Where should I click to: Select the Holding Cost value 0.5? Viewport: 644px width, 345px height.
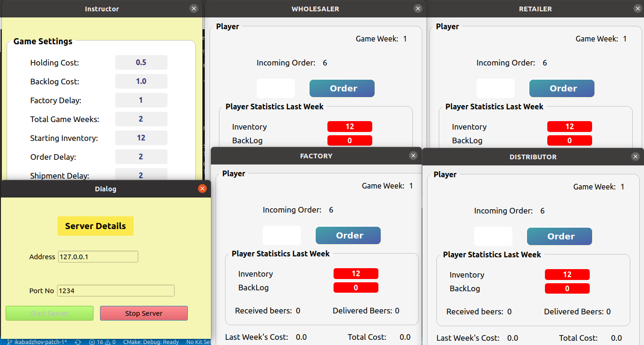point(141,62)
